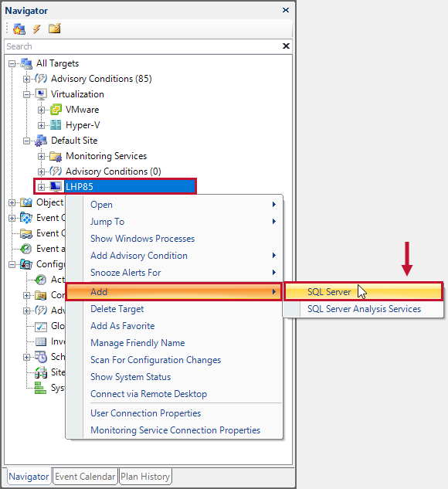Open Monitoring Service Connection Properties

point(175,430)
